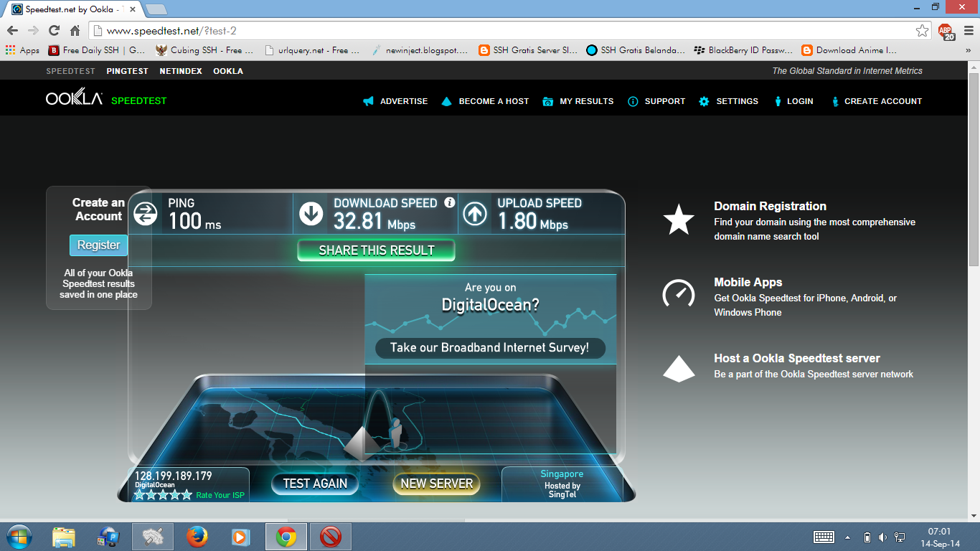Click the Singapore server location text
This screenshot has height=551, width=980.
(562, 474)
